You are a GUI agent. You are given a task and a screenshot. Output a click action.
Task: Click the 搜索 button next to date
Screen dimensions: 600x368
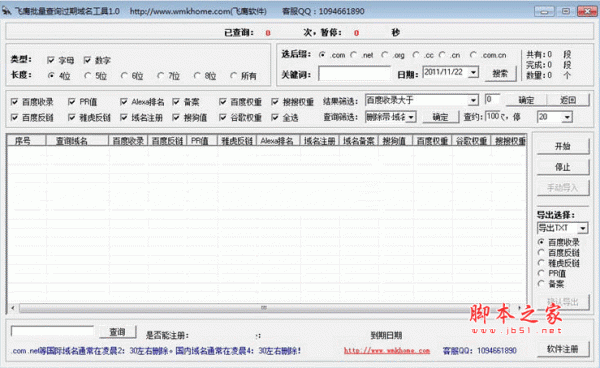click(500, 73)
